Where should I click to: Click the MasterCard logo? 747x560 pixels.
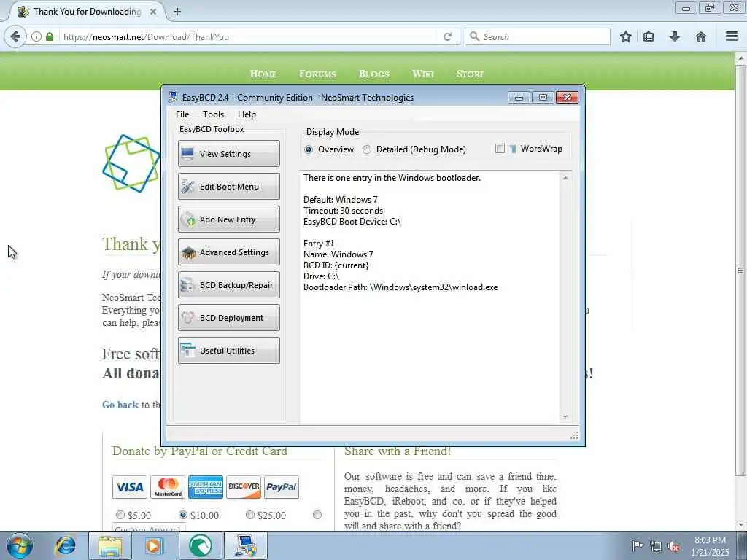click(x=168, y=486)
